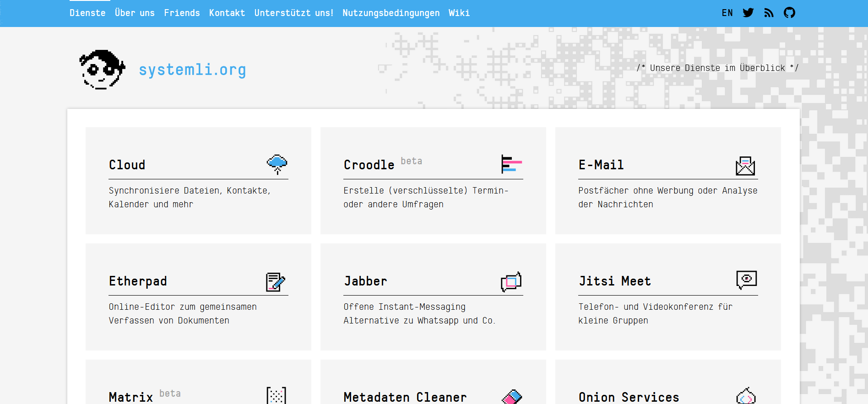Click the Etherpad notepad icon
The image size is (868, 404).
click(x=276, y=282)
